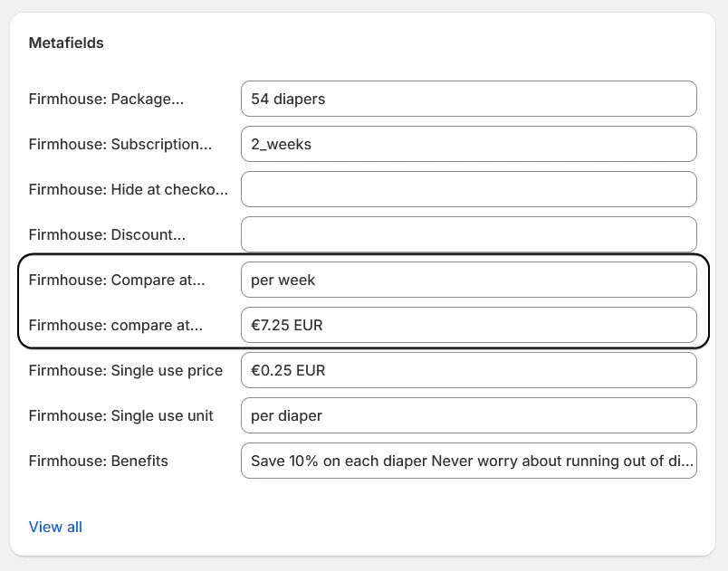Click the Single use price '€0.25 EUR' field
This screenshot has height=571, width=728.
(468, 370)
